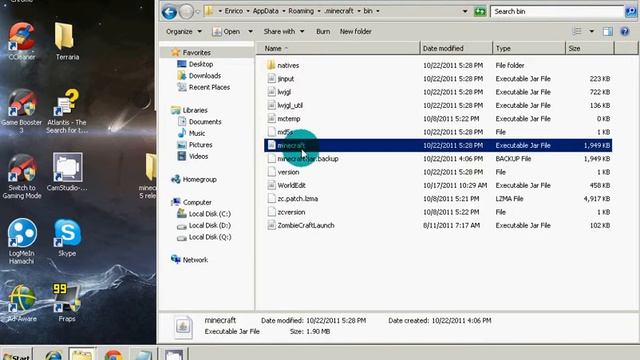The width and height of the screenshot is (640, 360).
Task: Click the Internet Explorer taskbar icon
Action: coord(53,354)
